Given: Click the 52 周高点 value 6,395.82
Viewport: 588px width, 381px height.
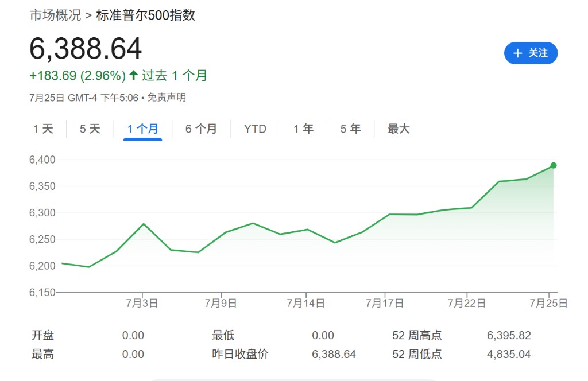Looking at the screenshot, I should (509, 335).
